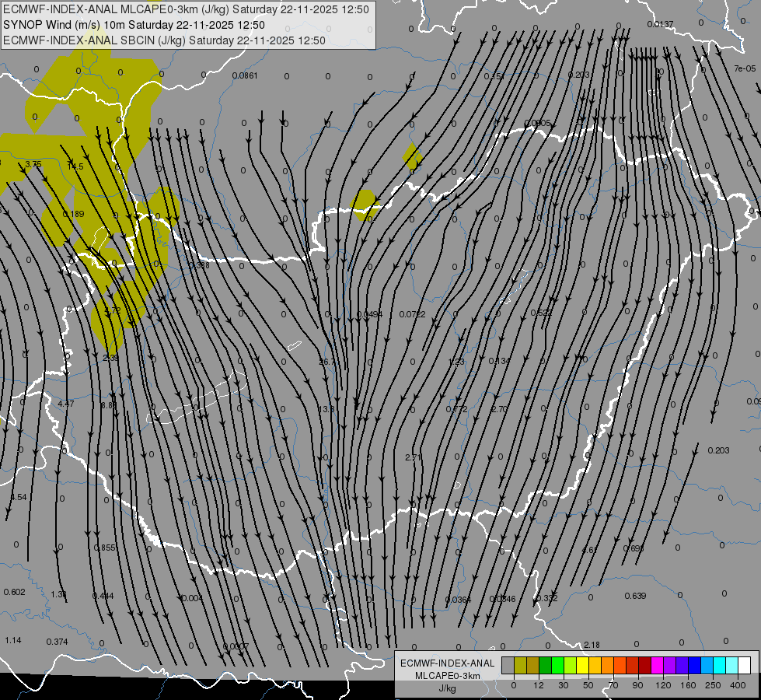Click the dark green legend swatch
Screen dimensions: 761x700
coord(546,665)
